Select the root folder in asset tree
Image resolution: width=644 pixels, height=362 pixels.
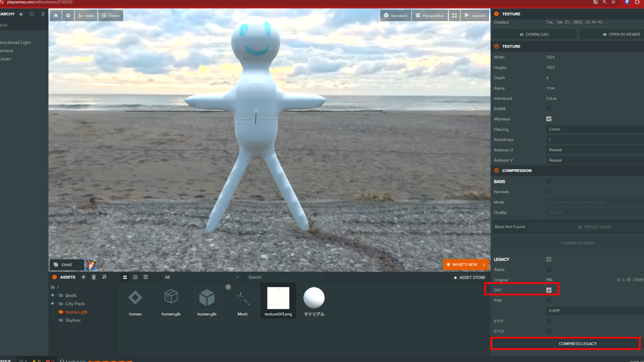pos(55,287)
